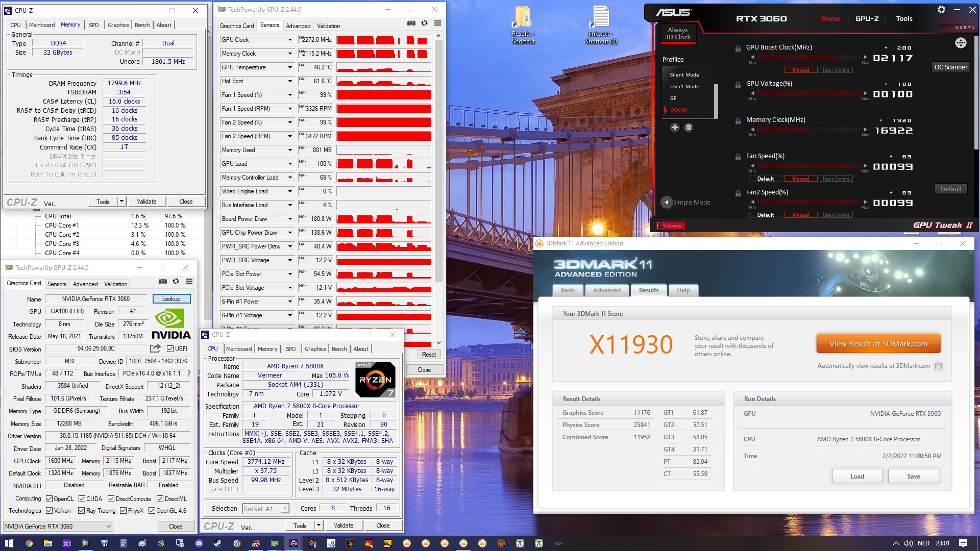Screen dimensions: 980x551
Task: Switch to SPD tab in top CPU-Z
Action: pyautogui.click(x=94, y=25)
